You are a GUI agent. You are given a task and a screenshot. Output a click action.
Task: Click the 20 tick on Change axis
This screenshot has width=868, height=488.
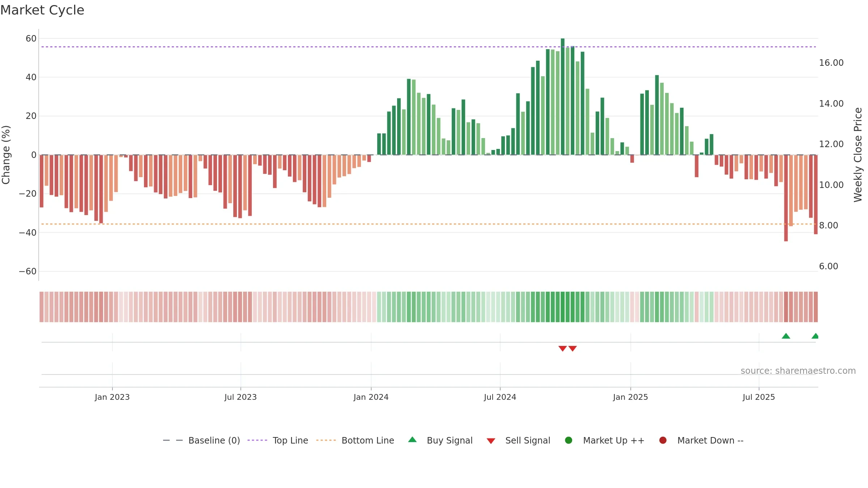(x=31, y=116)
